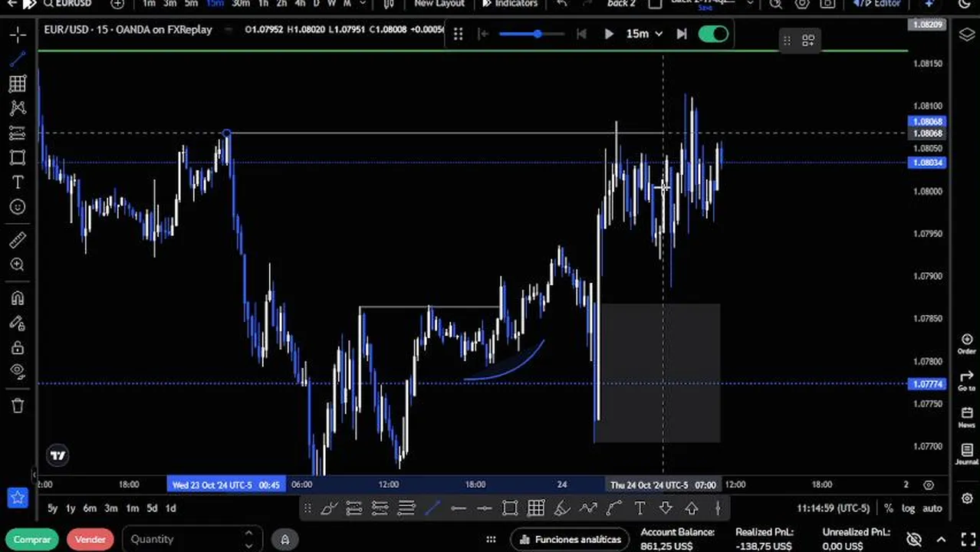The height and width of the screenshot is (552, 980).
Task: Open the 15m replay interval dropdown
Action: click(x=644, y=34)
